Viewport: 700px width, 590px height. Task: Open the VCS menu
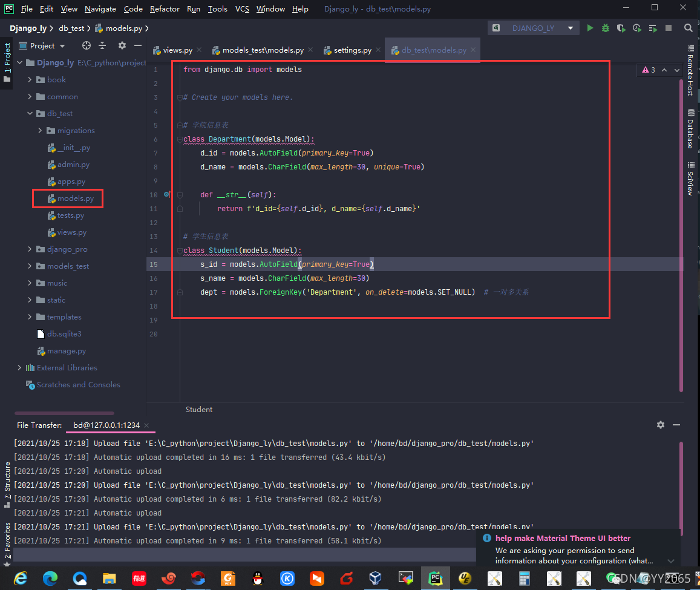[242, 9]
